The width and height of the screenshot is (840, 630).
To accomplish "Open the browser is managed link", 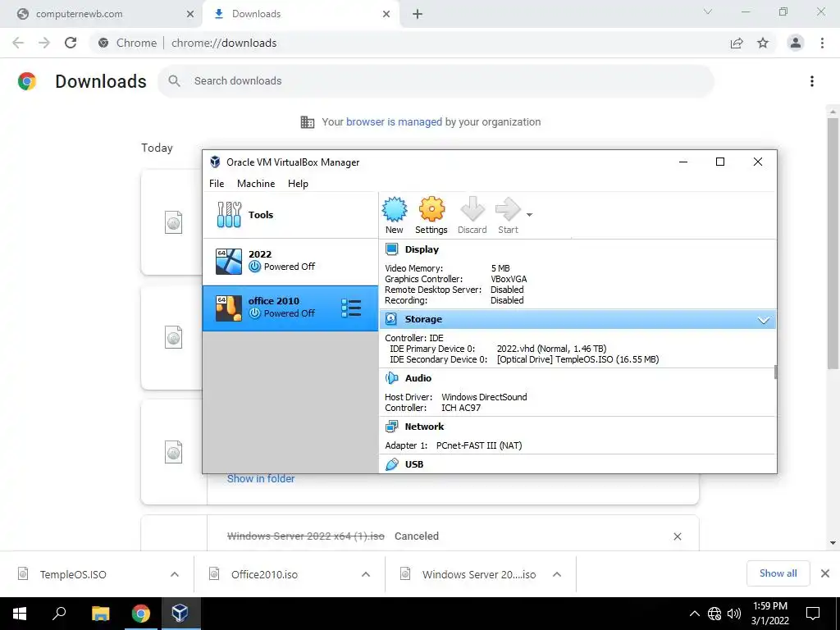I will tap(394, 122).
